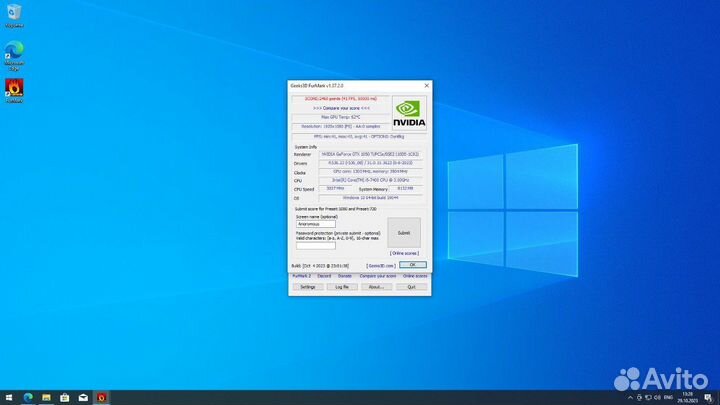
Task: Click the Windows 10 64-bit OS value
Action: point(370,198)
